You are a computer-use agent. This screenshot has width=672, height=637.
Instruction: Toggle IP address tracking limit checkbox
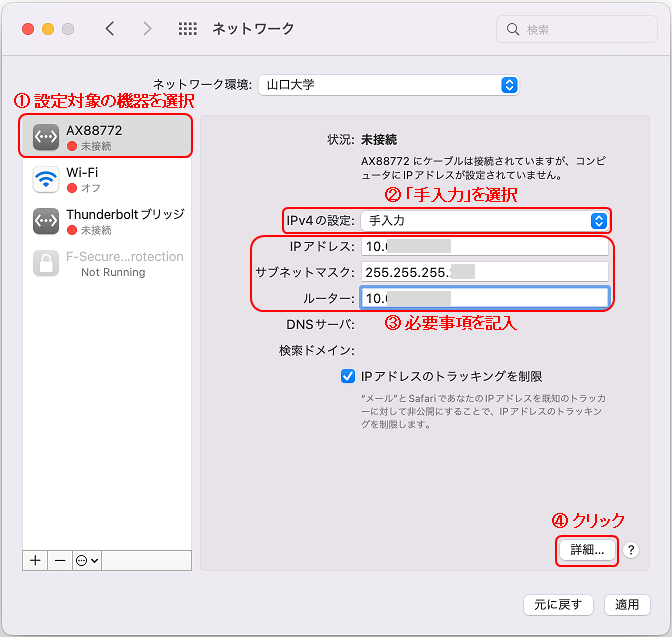[x=348, y=376]
